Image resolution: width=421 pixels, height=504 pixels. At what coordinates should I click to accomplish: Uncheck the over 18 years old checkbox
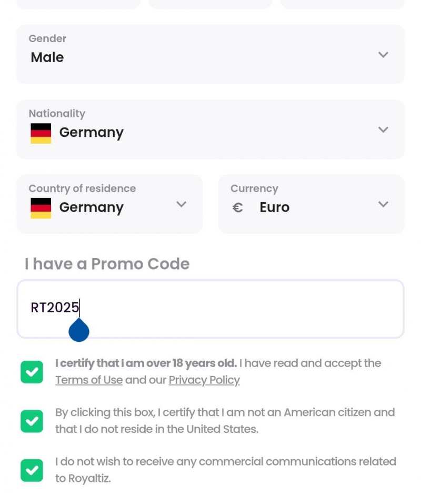(x=32, y=372)
